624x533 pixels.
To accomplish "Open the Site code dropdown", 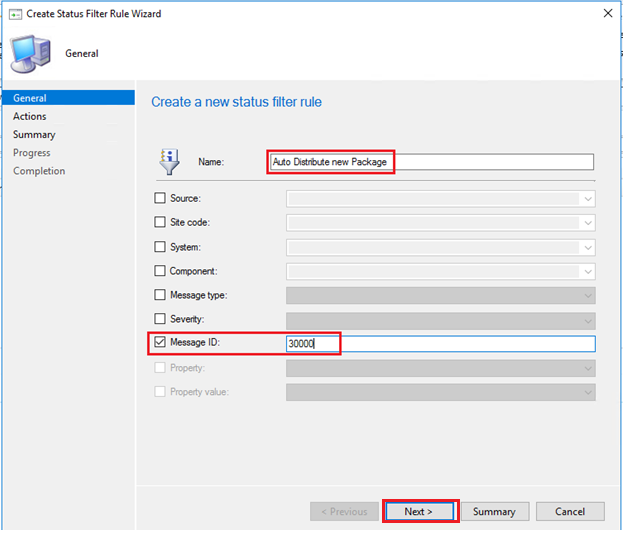I will (587, 223).
